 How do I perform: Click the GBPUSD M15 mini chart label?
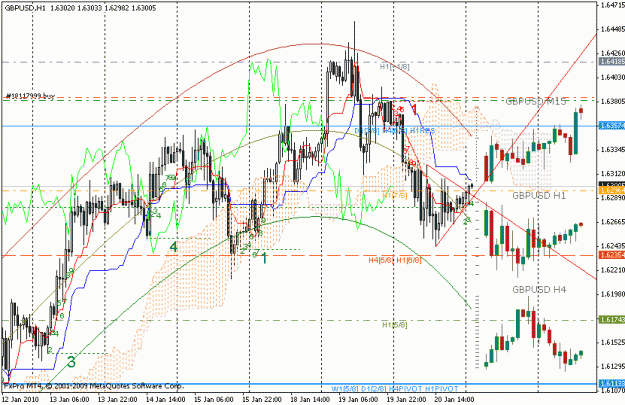[x=536, y=102]
